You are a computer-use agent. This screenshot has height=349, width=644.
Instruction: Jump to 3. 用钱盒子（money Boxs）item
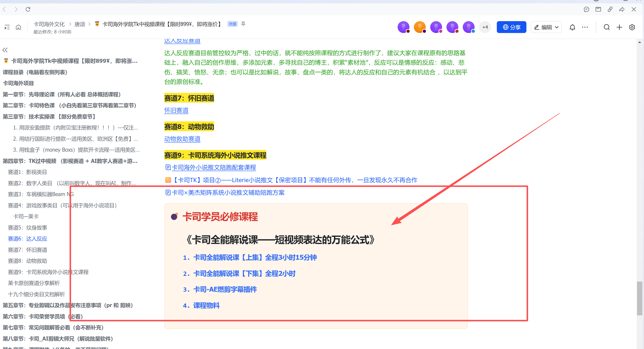[76, 150]
